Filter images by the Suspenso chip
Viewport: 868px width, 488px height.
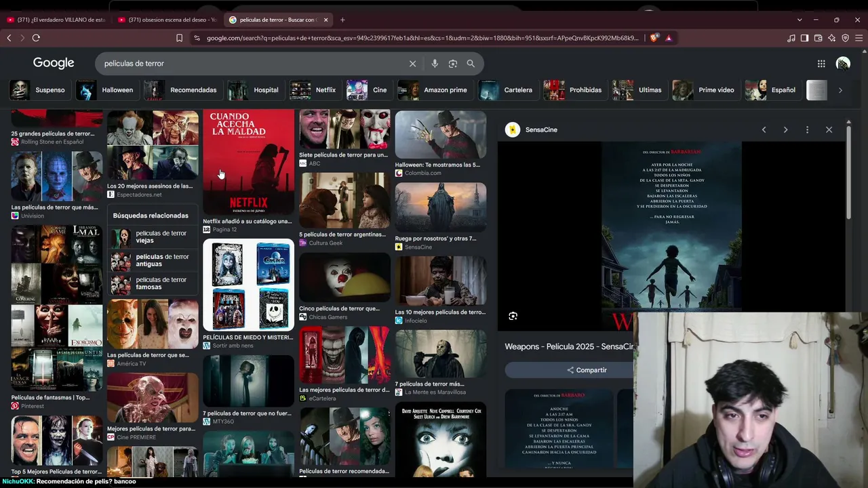pyautogui.click(x=39, y=90)
